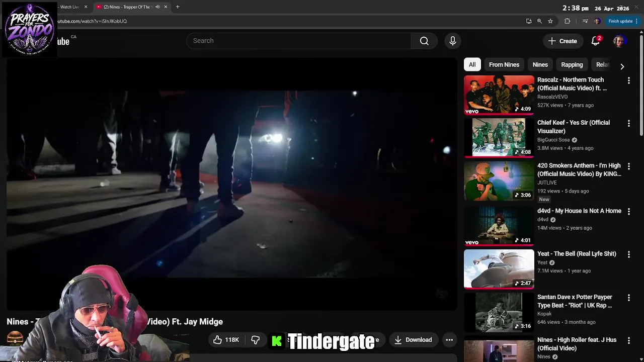644x362 pixels.
Task: Open options menu for Rascalz Northern Touch
Action: [629, 80]
